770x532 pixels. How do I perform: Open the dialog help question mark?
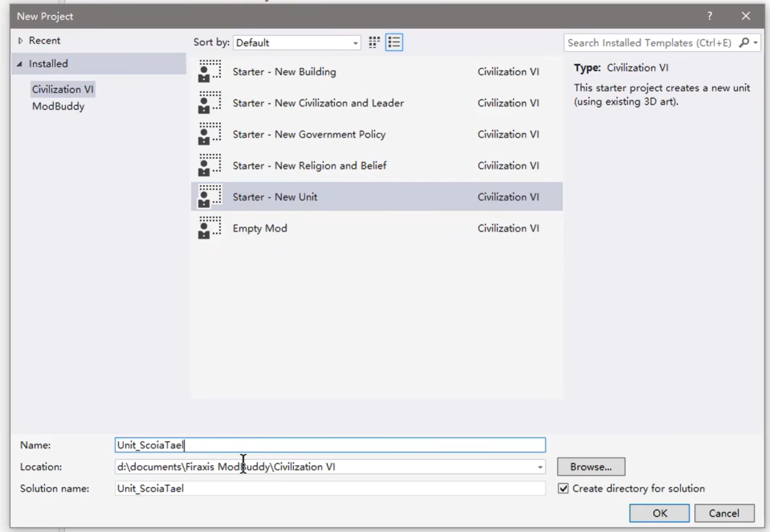click(x=710, y=16)
